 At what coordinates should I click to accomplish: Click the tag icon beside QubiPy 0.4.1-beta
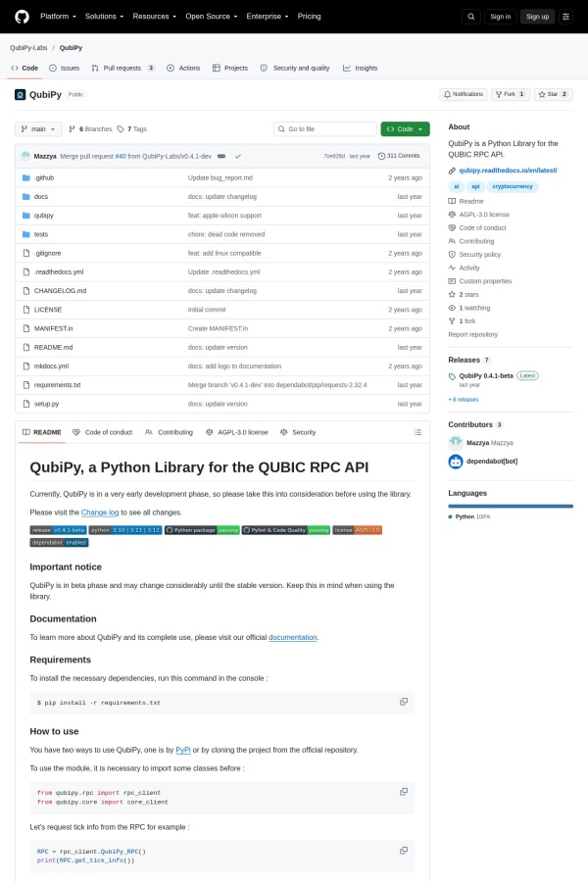pos(452,376)
